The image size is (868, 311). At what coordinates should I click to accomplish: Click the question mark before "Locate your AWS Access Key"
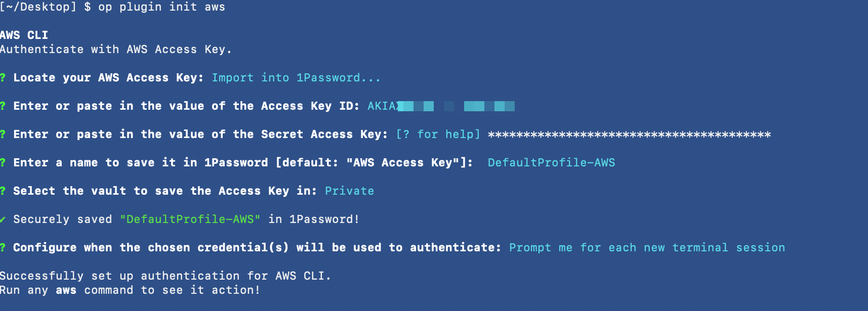[3, 78]
